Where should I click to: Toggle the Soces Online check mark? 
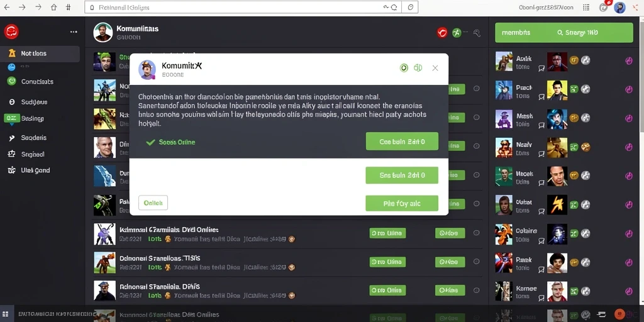(x=150, y=142)
